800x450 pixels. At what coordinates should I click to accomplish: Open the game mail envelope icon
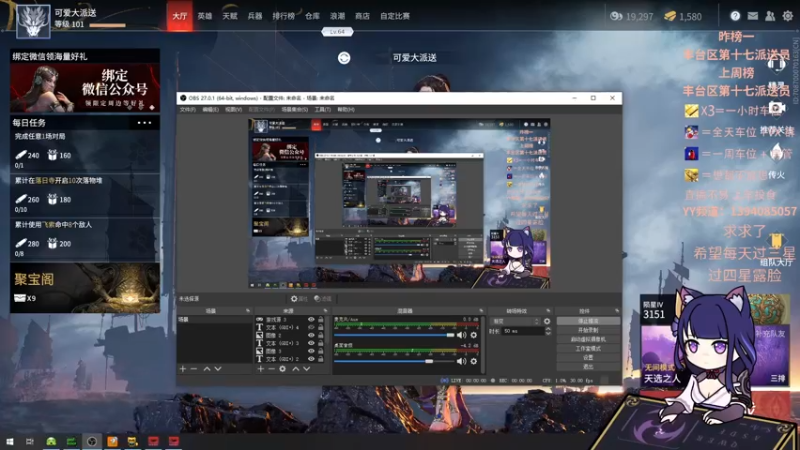(753, 16)
